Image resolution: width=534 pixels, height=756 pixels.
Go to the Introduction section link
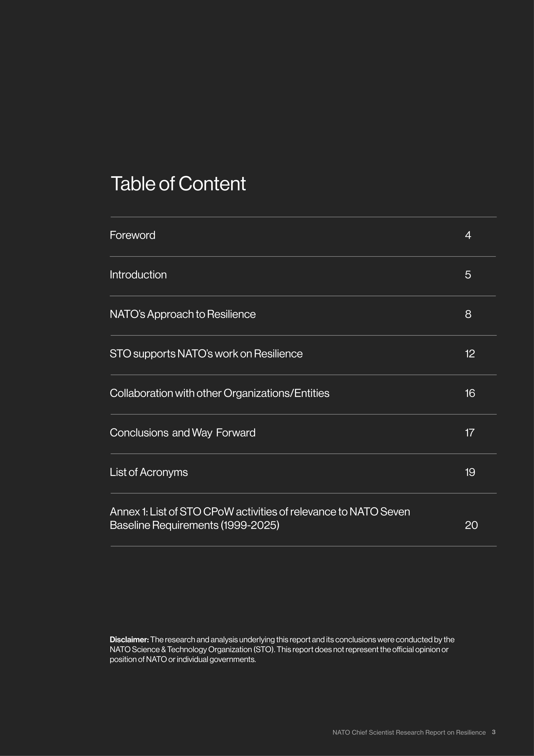[x=138, y=275]
